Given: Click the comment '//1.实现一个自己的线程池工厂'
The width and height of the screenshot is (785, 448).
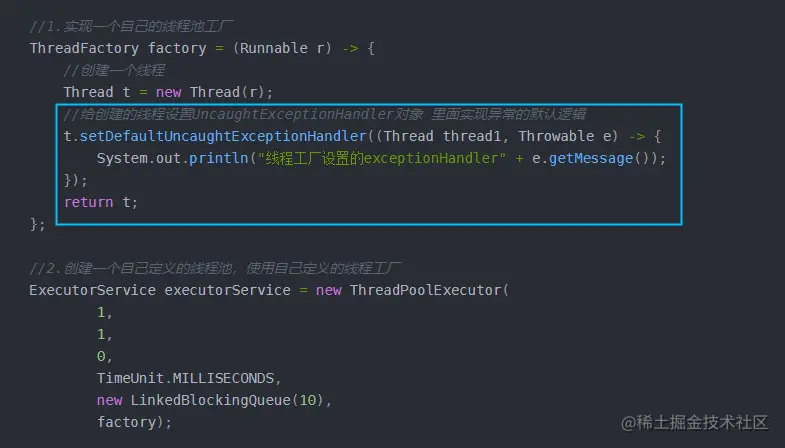Looking at the screenshot, I should (x=131, y=26).
